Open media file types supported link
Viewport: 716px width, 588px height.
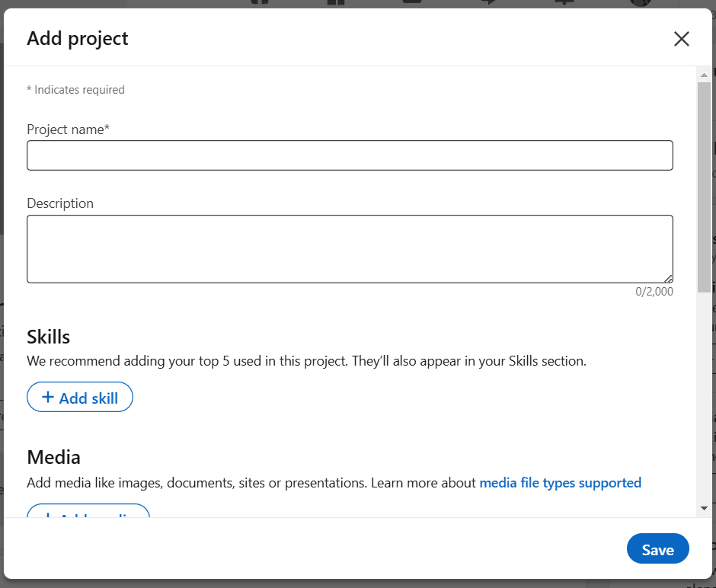(561, 483)
